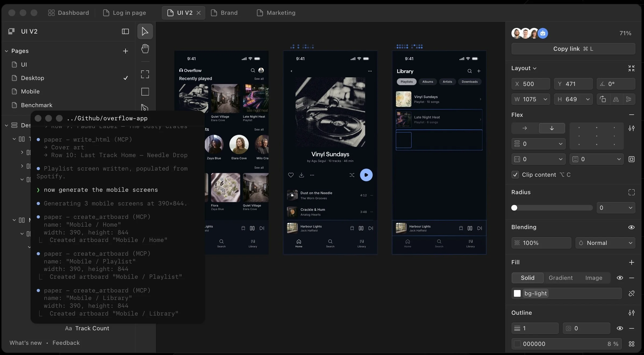Open the Normal blend mode dropdown
The width and height of the screenshot is (644, 355).
point(605,243)
